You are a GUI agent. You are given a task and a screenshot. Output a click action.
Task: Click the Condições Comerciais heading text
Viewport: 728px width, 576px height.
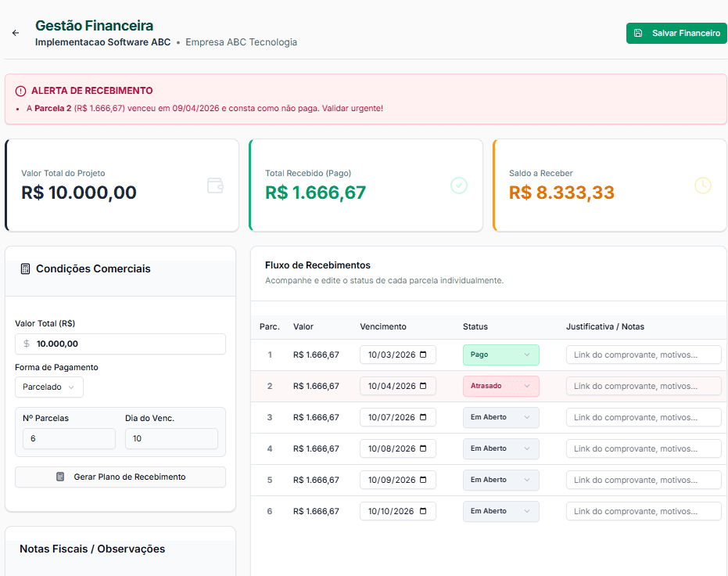pyautogui.click(x=93, y=269)
